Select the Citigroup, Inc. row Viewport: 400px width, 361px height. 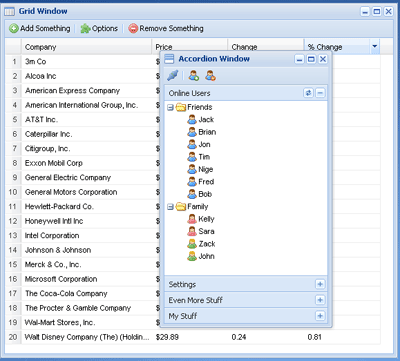pyautogui.click(x=83, y=149)
